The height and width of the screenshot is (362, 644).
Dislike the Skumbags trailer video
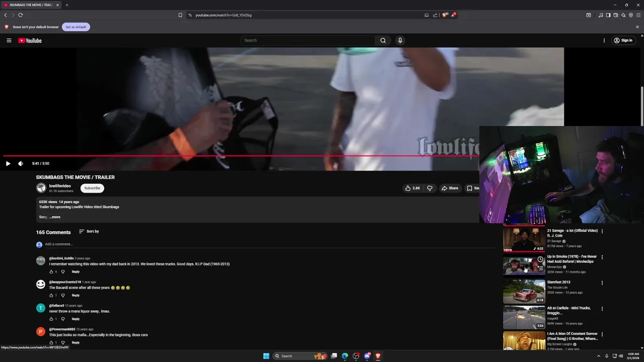point(430,188)
